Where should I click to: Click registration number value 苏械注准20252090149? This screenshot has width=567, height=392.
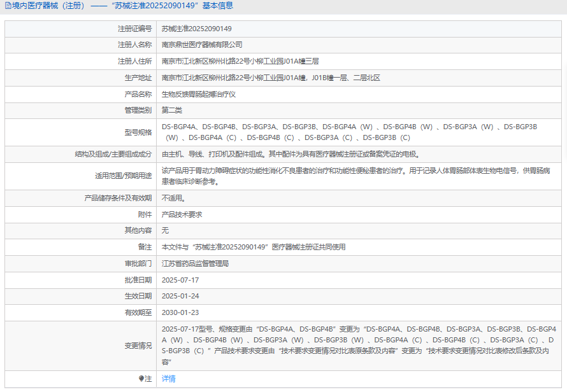point(197,29)
